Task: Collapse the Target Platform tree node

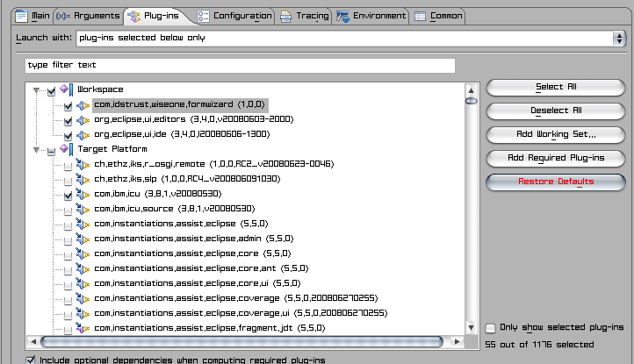Action: pyautogui.click(x=36, y=150)
